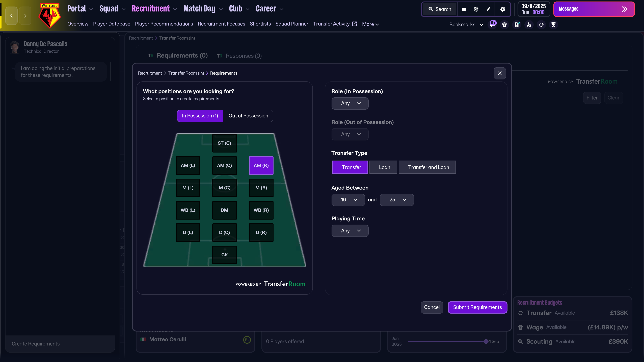Expand the minimum age 16 dropdown
The width and height of the screenshot is (644, 362).
tap(348, 200)
